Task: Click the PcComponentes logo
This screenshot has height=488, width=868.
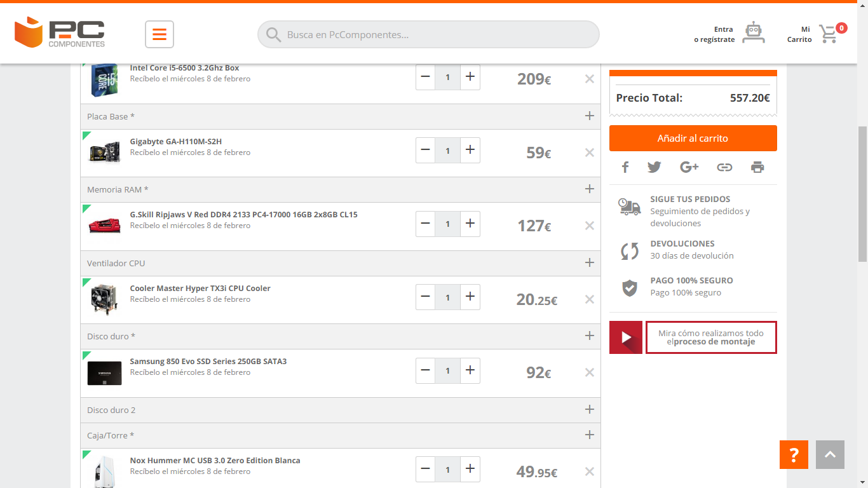Action: pyautogui.click(x=60, y=33)
